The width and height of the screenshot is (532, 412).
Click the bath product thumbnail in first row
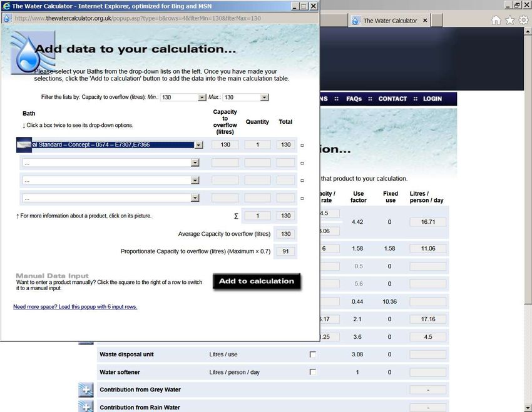point(24,145)
